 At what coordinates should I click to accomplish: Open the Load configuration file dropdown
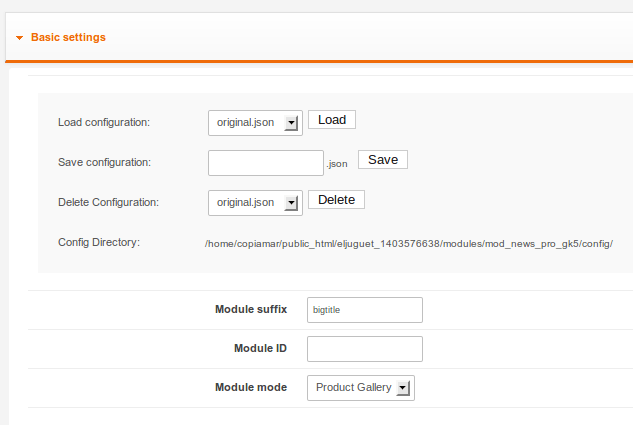pos(255,123)
